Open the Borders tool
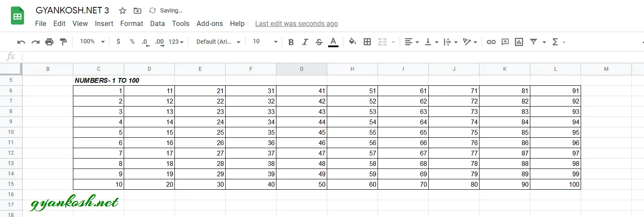 tap(367, 42)
